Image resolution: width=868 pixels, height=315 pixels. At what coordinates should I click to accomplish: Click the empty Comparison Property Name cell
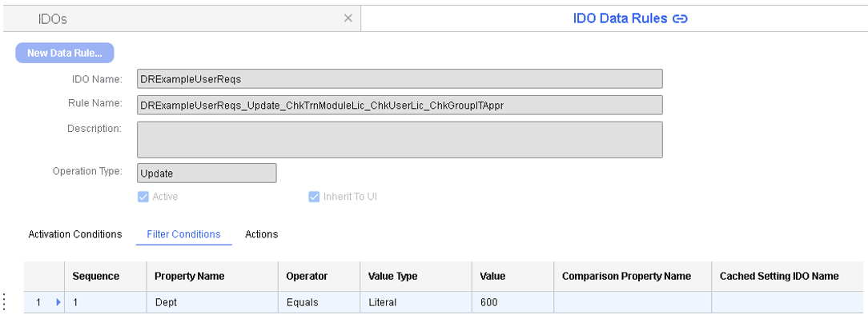[x=633, y=302]
